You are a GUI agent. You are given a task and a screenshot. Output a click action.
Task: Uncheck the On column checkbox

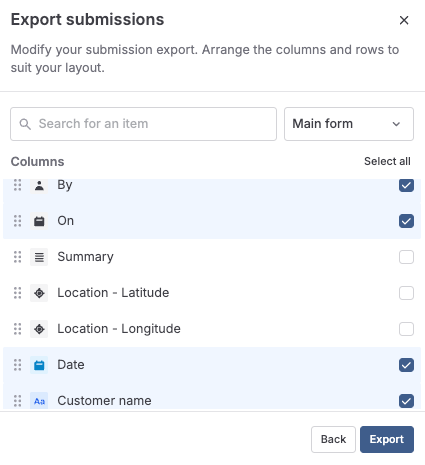click(406, 221)
